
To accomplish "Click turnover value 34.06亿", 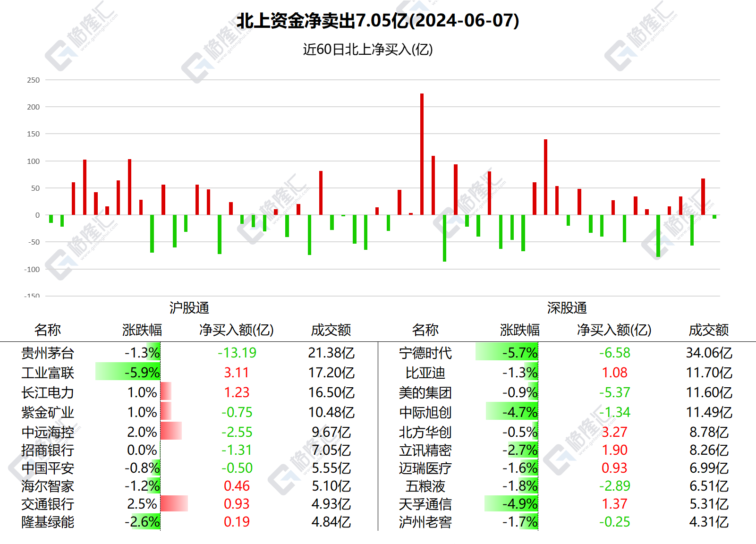I will pos(709,353).
